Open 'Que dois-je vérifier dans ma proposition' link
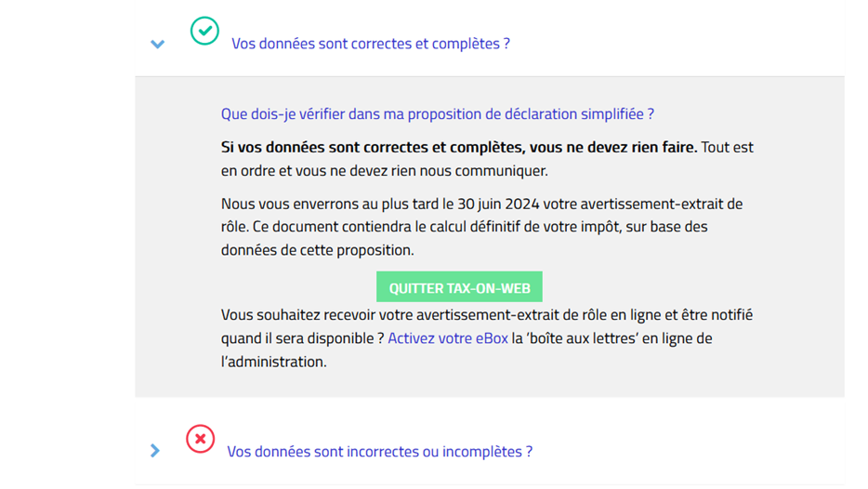868x489 pixels. point(438,114)
